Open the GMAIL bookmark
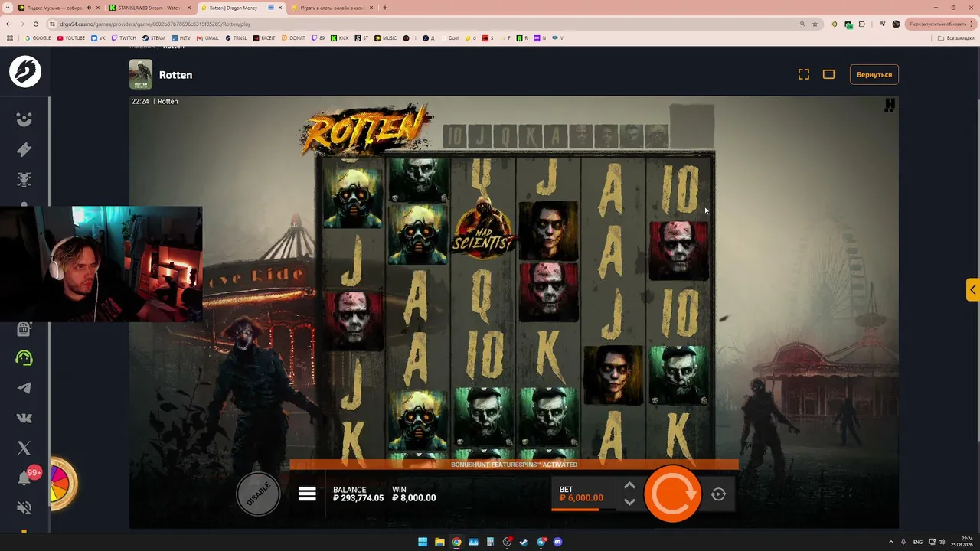Viewport: 980px width, 551px height. tap(207, 37)
